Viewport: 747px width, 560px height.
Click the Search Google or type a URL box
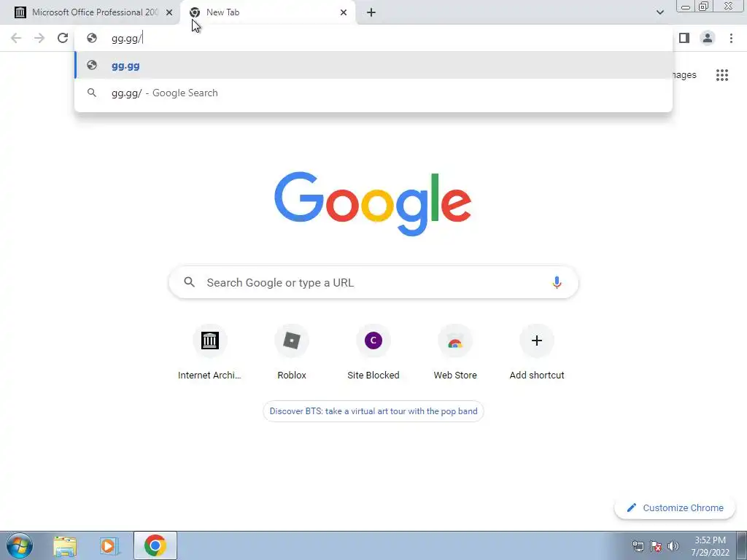tap(373, 282)
